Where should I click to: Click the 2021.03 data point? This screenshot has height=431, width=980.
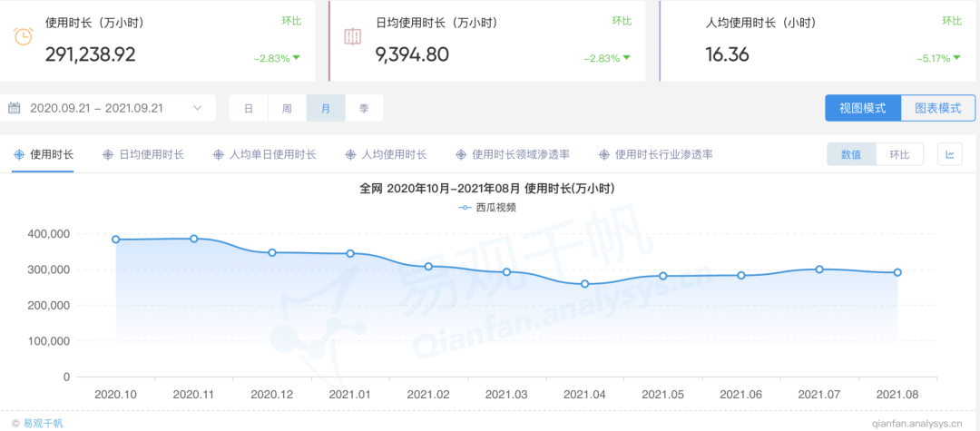[507, 271]
